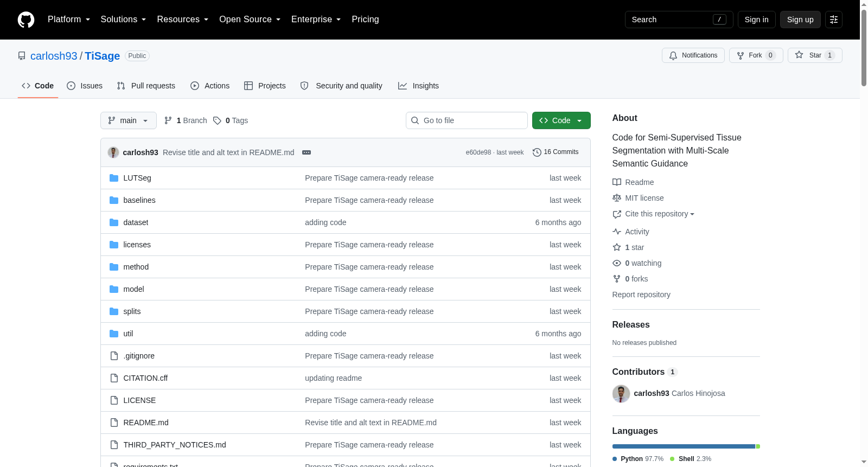This screenshot has width=868, height=467.
Task: Open Carlos Hinojosa contributor avatar
Action: (x=621, y=394)
